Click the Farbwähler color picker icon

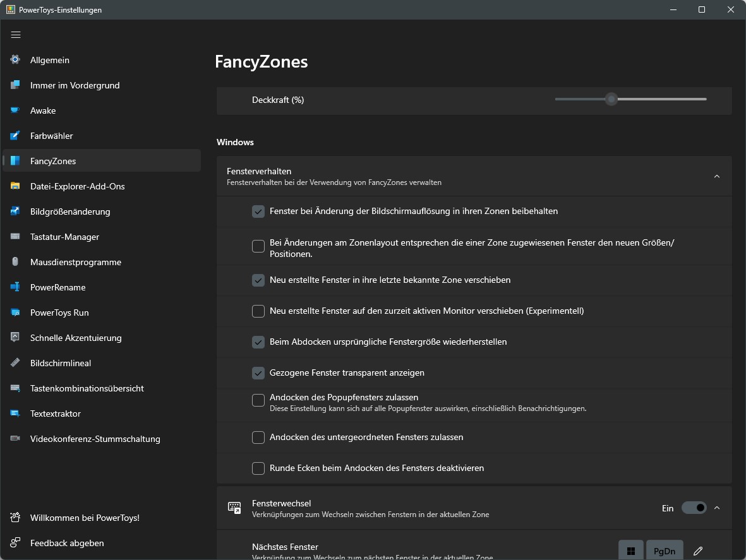(x=16, y=136)
